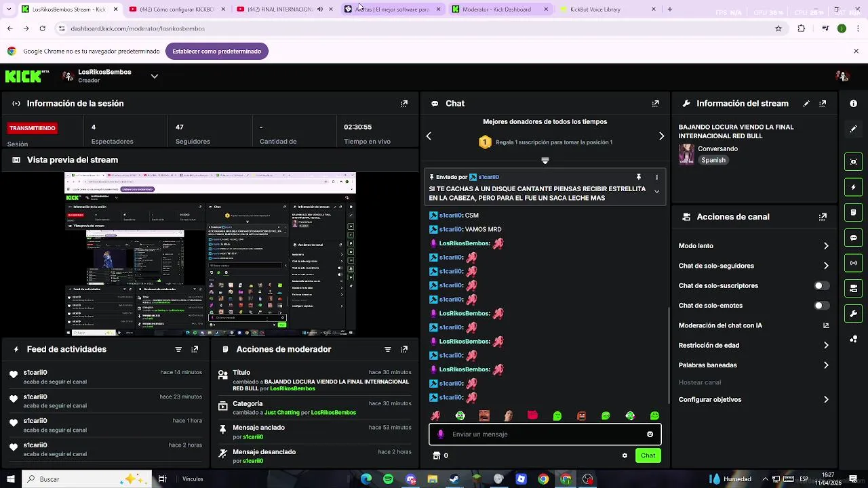
Task: Toggle the wrench stream info sidebar icon
Action: (853, 314)
